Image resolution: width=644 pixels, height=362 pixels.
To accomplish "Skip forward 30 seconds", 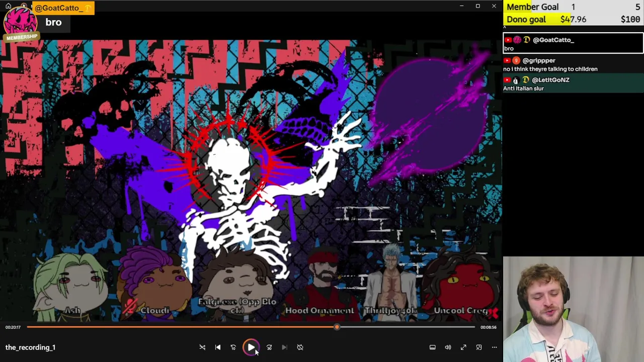I will click(x=269, y=347).
